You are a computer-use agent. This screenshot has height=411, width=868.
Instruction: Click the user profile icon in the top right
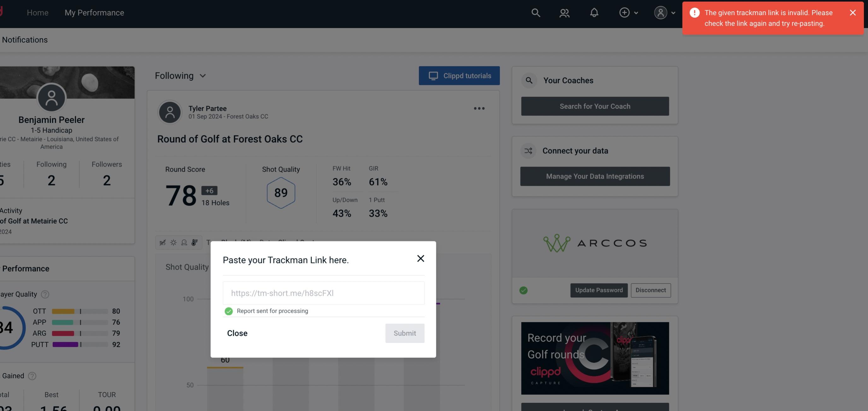coord(660,12)
